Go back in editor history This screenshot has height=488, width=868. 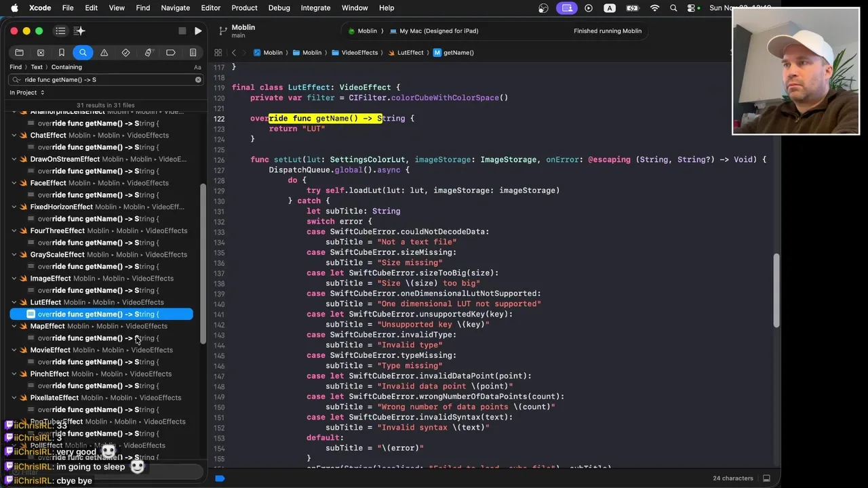coord(234,52)
